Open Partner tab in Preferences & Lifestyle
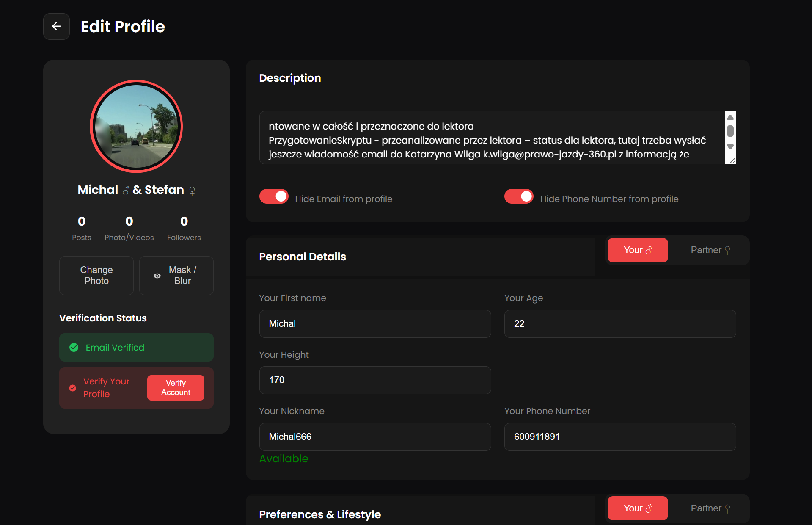 (710, 508)
